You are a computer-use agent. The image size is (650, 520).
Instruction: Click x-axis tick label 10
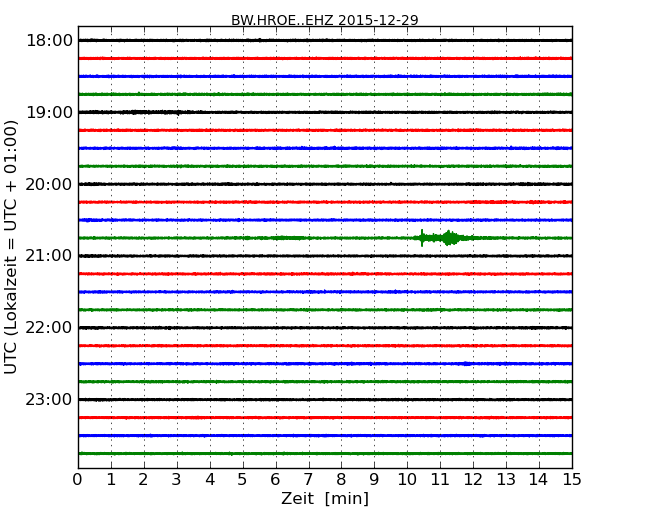click(407, 479)
